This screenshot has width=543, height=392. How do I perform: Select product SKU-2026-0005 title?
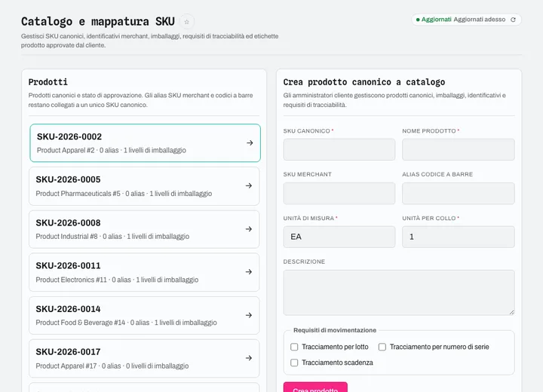tap(68, 179)
